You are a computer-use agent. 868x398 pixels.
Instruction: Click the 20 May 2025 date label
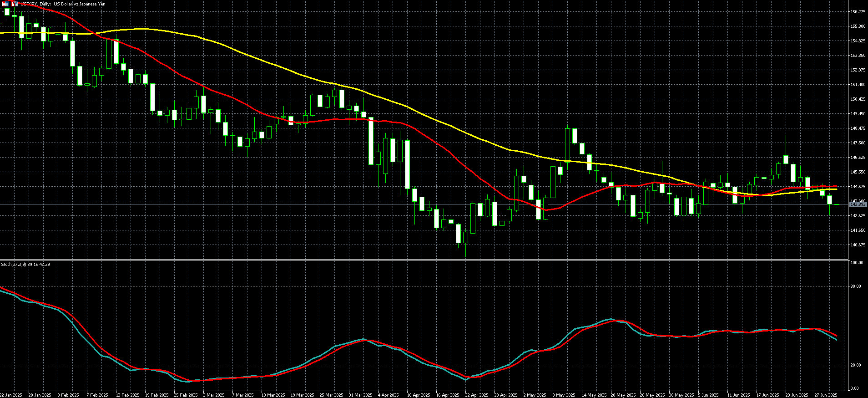pos(623,395)
